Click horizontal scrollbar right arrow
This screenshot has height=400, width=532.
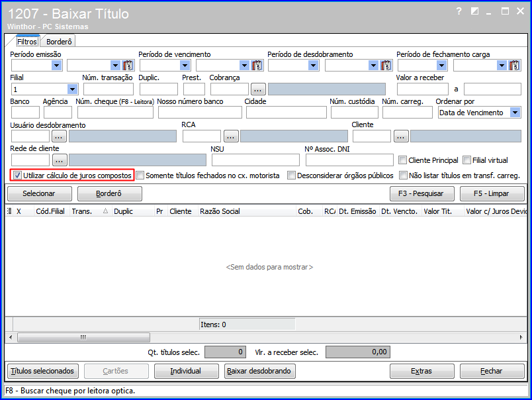(x=521, y=337)
